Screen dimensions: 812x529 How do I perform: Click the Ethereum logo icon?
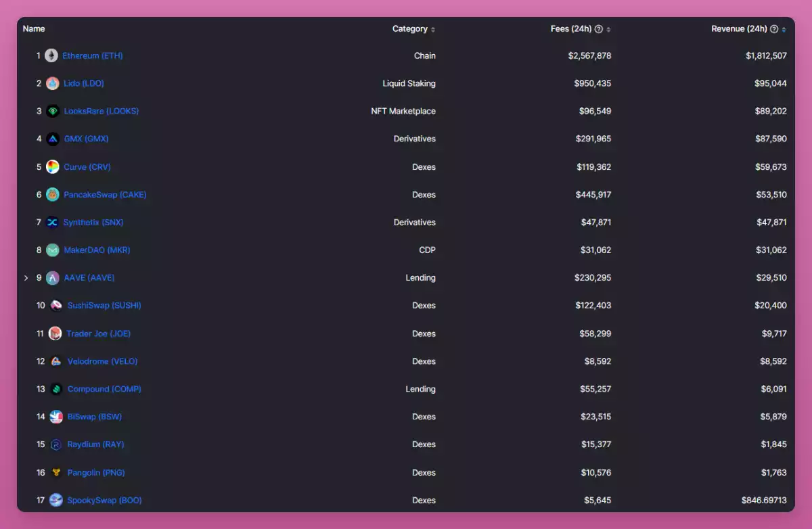pyautogui.click(x=51, y=56)
